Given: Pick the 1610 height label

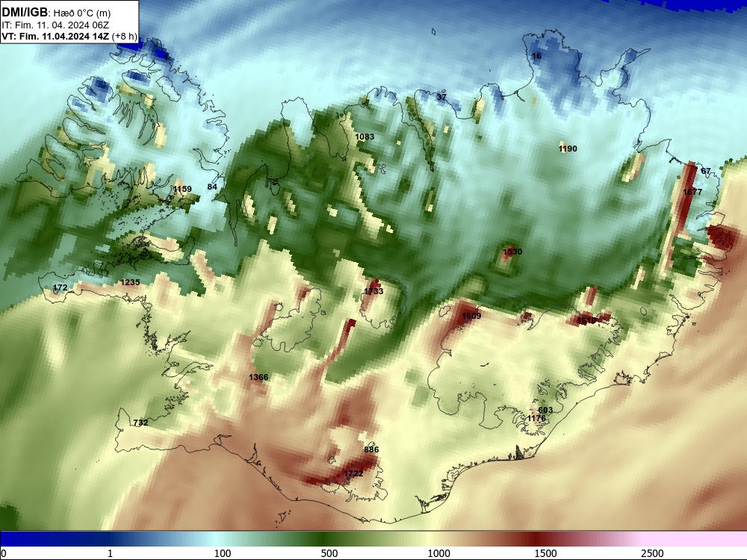Looking at the screenshot, I should click(586, 320).
